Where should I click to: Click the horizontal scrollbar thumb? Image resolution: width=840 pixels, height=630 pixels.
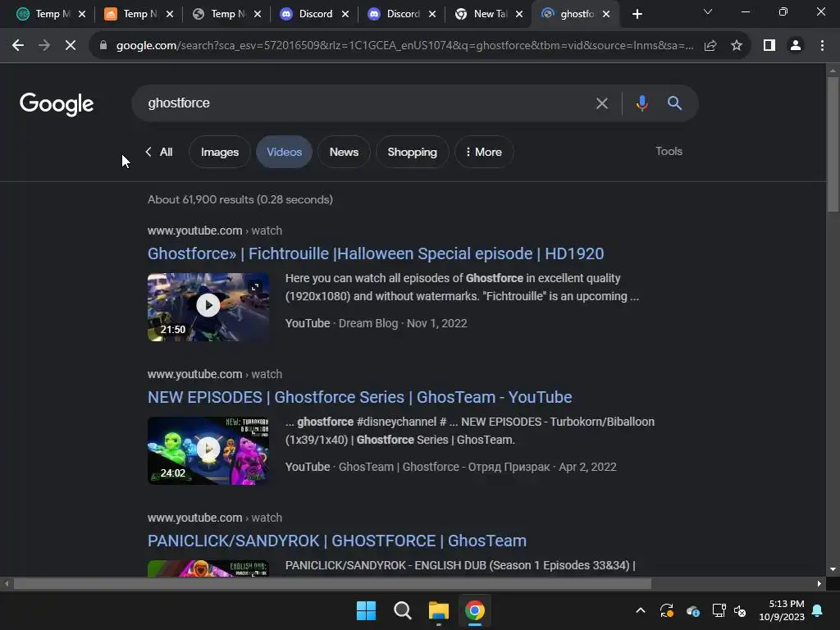332,584
